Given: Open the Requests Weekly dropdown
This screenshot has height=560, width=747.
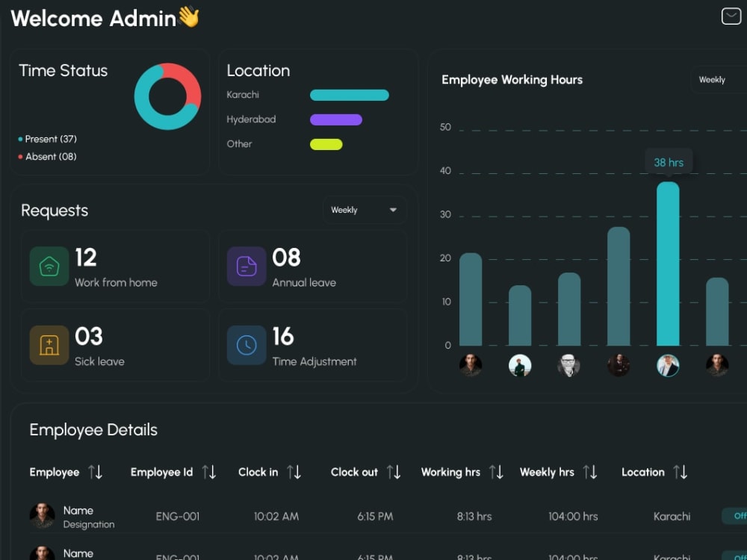Looking at the screenshot, I should click(365, 210).
